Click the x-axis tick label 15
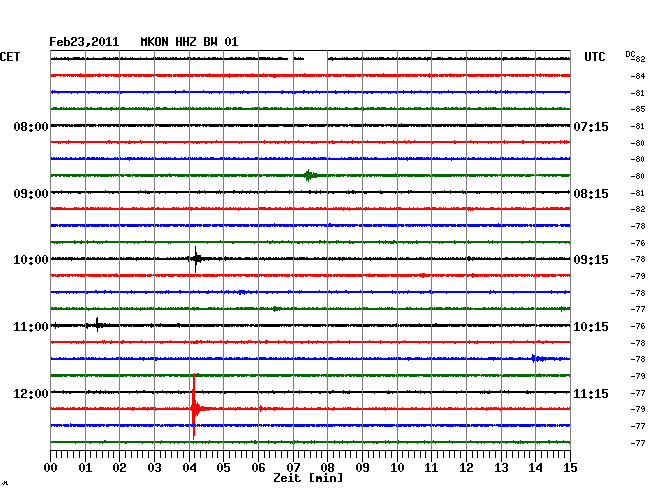The width and height of the screenshot is (650, 494). click(570, 467)
